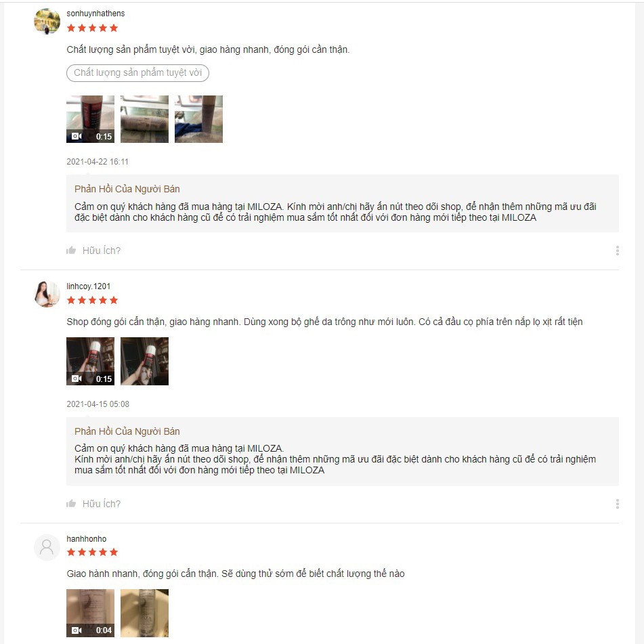This screenshot has width=644, height=644.
Task: View third photo in sonhuynhathens review
Action: [x=199, y=119]
